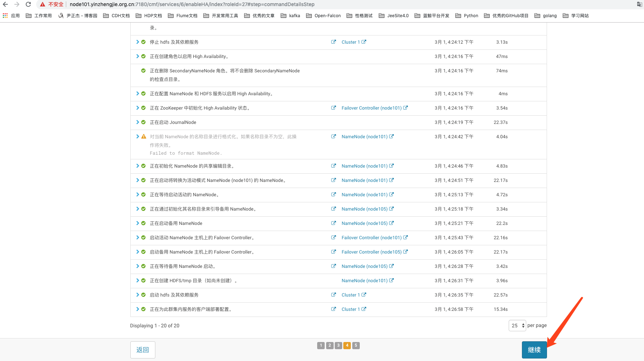Open the translate icon in the address bar
Screen dimensions: 644x361
pyautogui.click(x=639, y=4)
